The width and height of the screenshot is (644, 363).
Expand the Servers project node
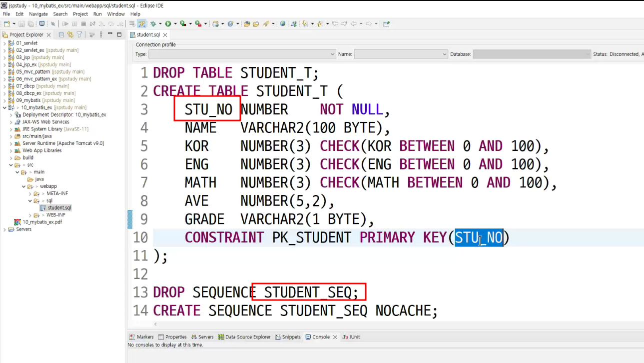coord(4,229)
